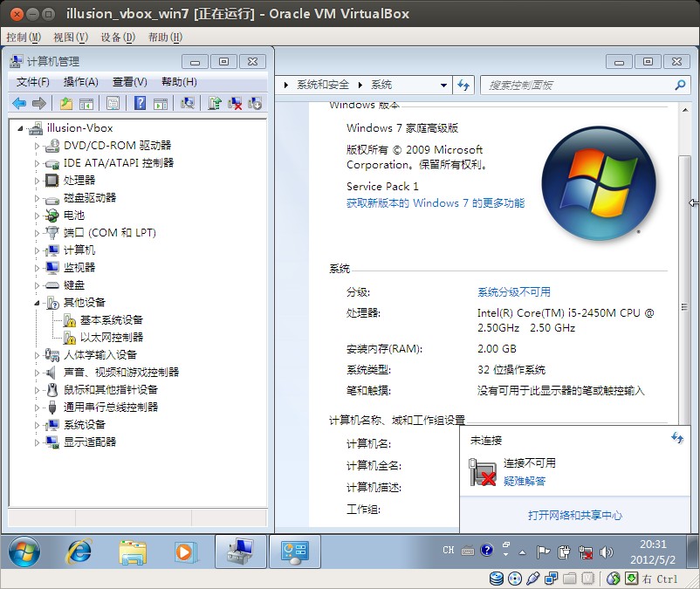Click the scroll-up arrow of system window
This screenshot has width=700, height=589.
click(x=684, y=110)
